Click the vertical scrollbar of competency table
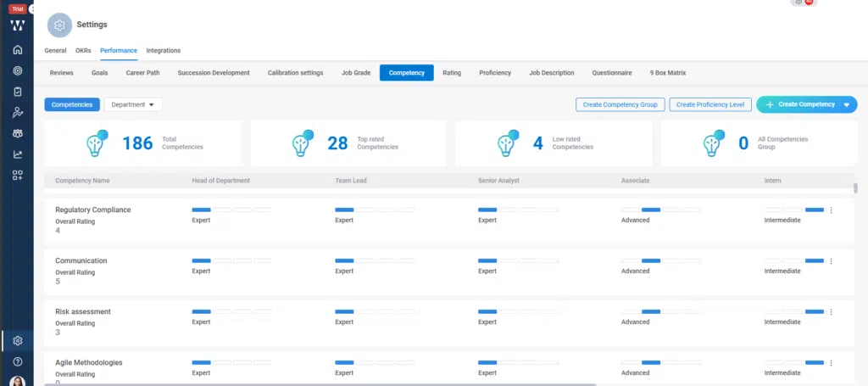This screenshot has height=386, width=868. tap(855, 188)
